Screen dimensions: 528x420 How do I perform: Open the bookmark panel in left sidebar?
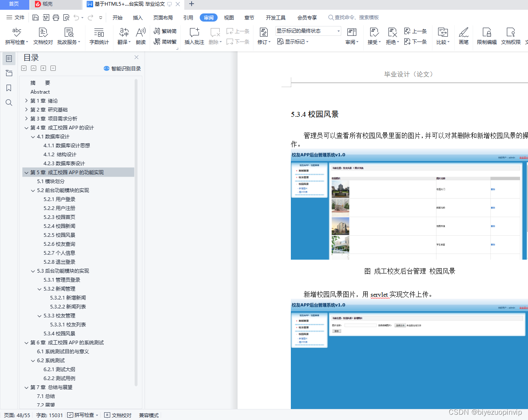click(9, 88)
